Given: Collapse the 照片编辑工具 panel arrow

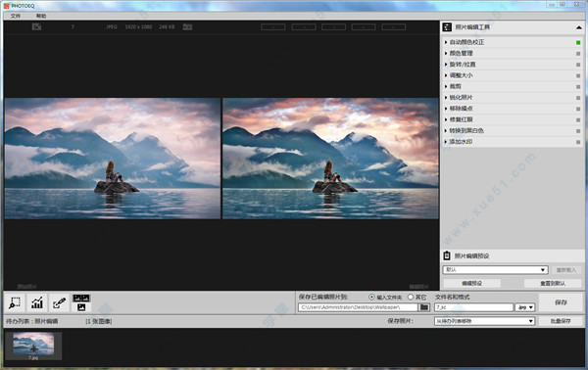Looking at the screenshot, I should coord(578,27).
